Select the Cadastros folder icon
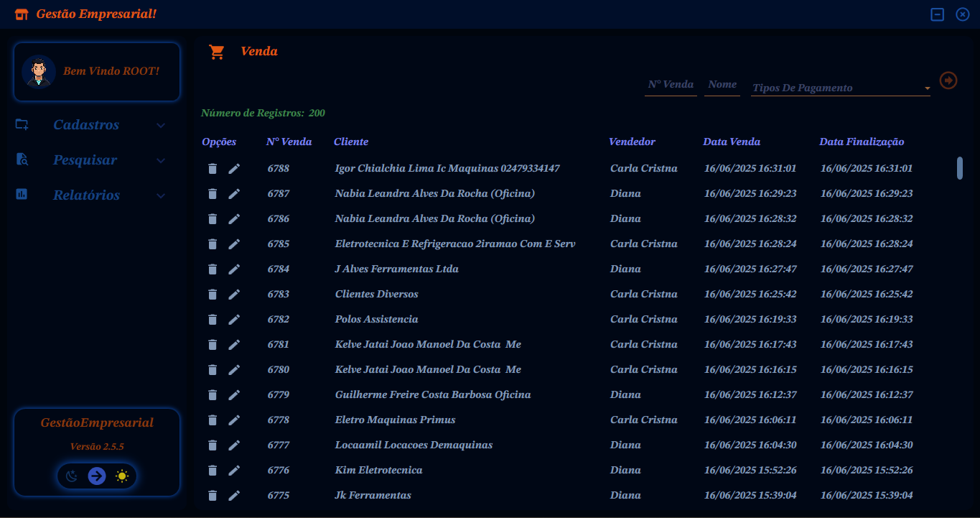 click(22, 124)
